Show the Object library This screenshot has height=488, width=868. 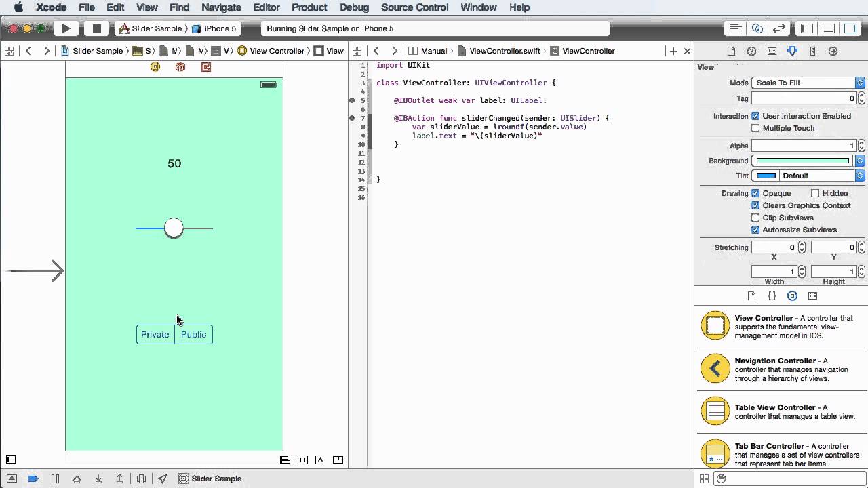(x=792, y=296)
